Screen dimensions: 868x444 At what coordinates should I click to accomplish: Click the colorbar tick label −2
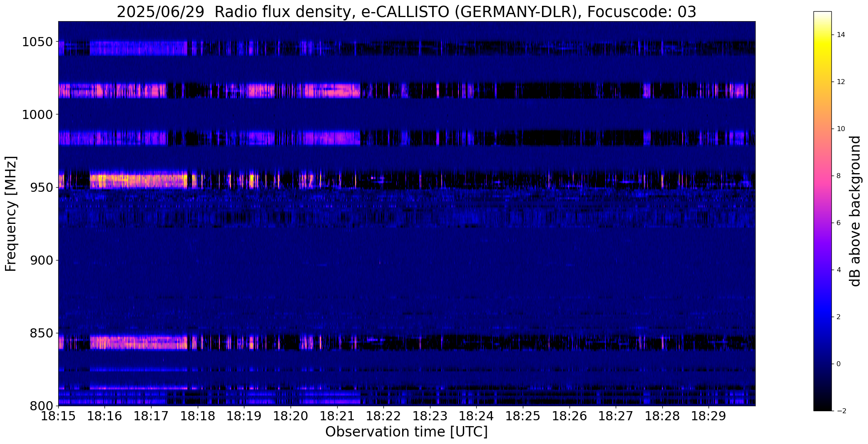[x=841, y=411]
